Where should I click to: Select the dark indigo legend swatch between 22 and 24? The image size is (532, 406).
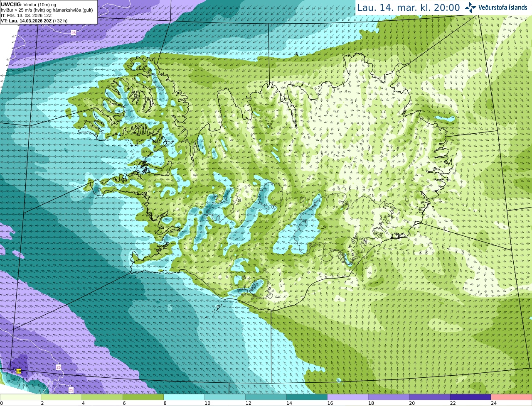click(470, 397)
